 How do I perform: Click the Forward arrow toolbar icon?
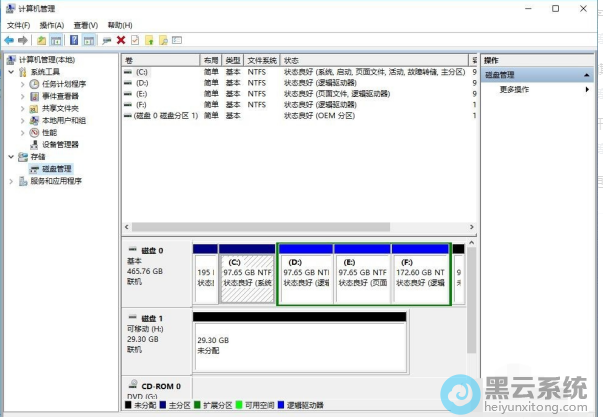(23, 40)
